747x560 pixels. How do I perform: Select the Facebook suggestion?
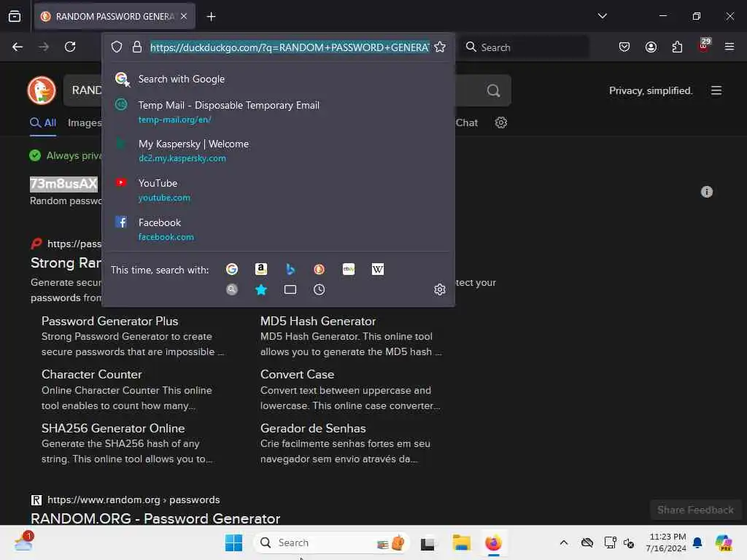click(x=278, y=229)
